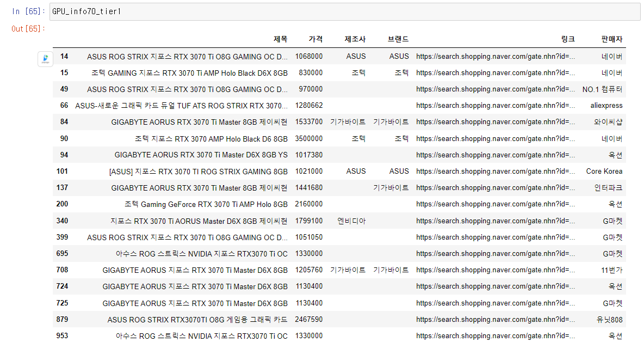The image size is (644, 348).
Task: Select price 830000 in row 15
Action: [x=311, y=73]
